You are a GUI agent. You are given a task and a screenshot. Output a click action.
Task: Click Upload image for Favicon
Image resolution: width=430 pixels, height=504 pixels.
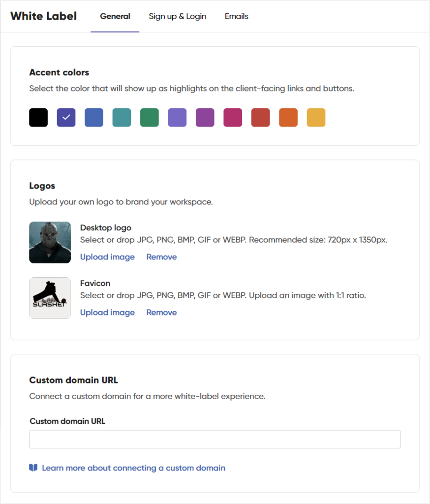tap(107, 313)
